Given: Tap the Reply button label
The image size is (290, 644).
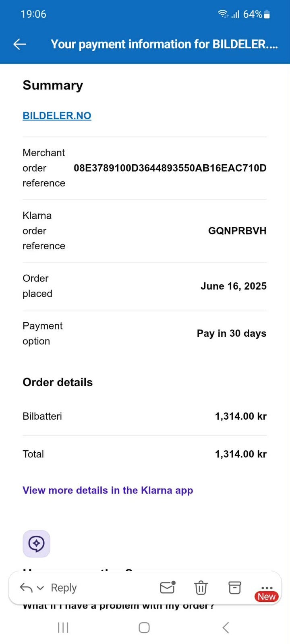Looking at the screenshot, I should pos(64,588).
